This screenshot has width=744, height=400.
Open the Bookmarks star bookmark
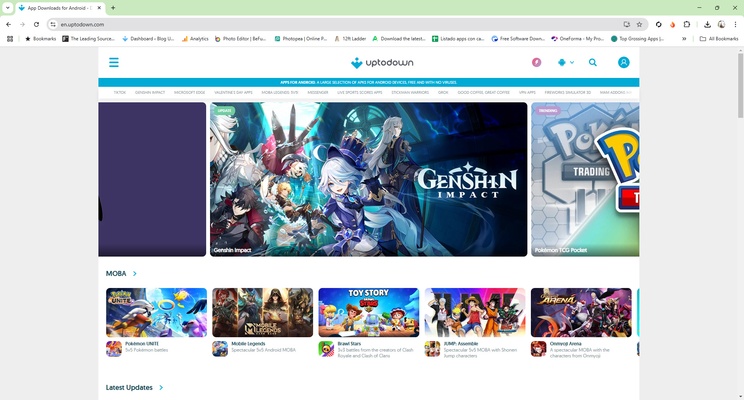pyautogui.click(x=40, y=39)
